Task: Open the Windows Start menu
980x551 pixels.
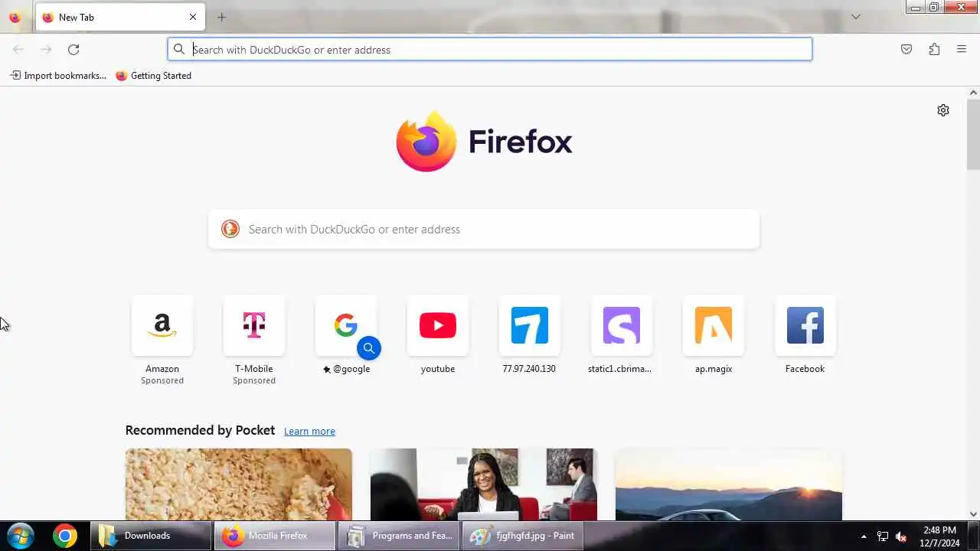Action: (x=21, y=536)
